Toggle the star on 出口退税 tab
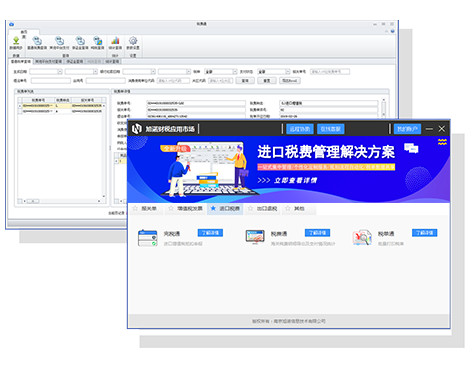The height and width of the screenshot is (368, 465). (250, 208)
